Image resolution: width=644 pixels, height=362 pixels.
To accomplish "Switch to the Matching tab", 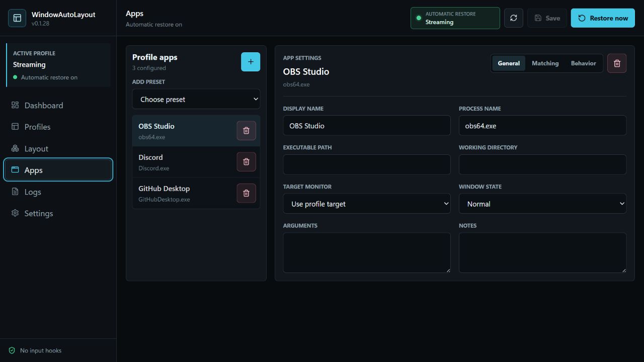I will (x=545, y=63).
